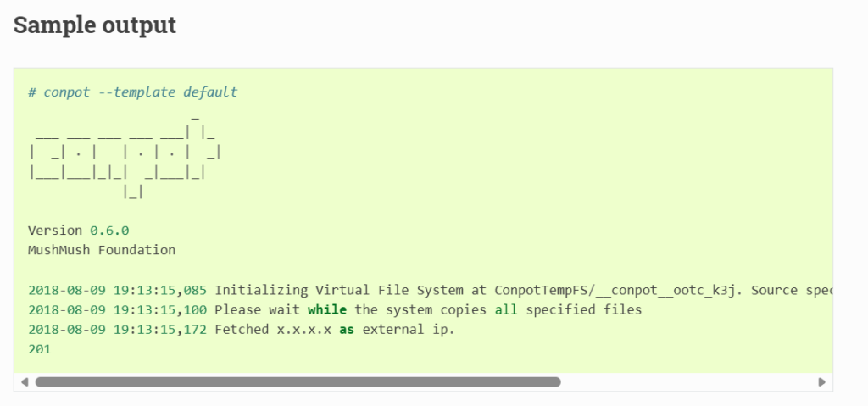
Task: Click the "201" line in the output
Action: click(x=40, y=349)
